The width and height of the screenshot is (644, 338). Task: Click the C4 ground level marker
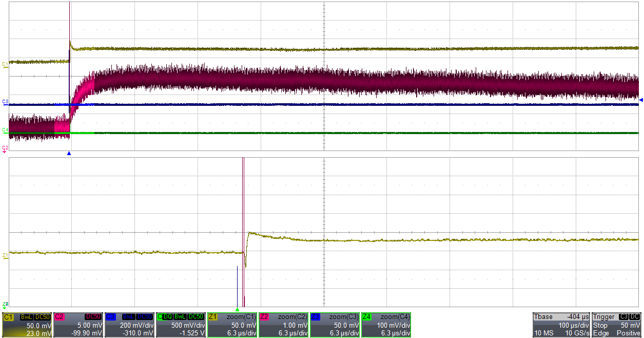[x=5, y=130]
